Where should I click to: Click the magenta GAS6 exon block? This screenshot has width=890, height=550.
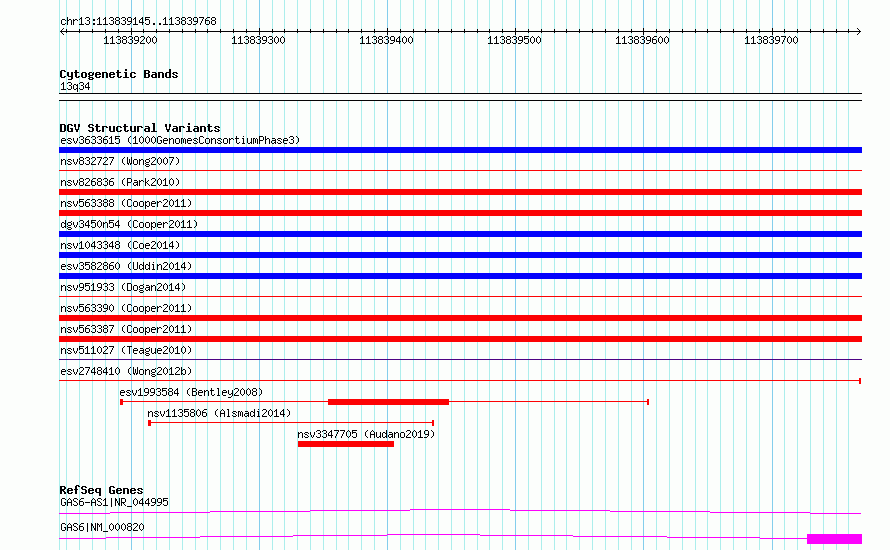click(834, 539)
